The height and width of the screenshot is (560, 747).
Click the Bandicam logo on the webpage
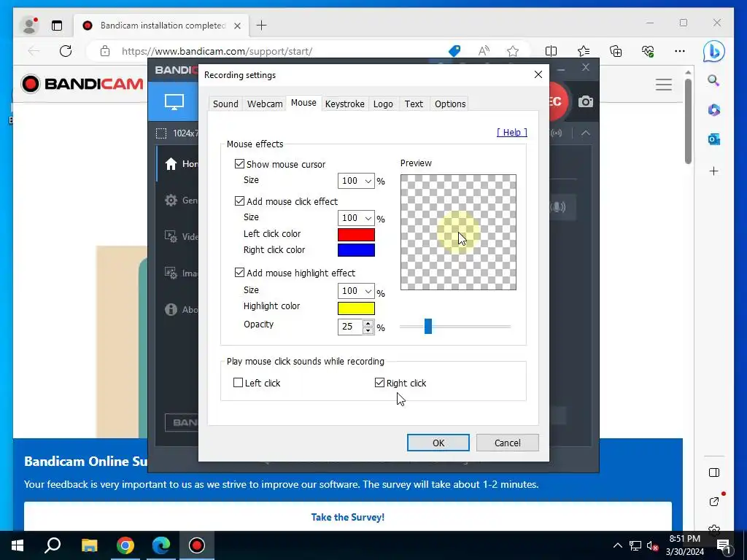82,84
